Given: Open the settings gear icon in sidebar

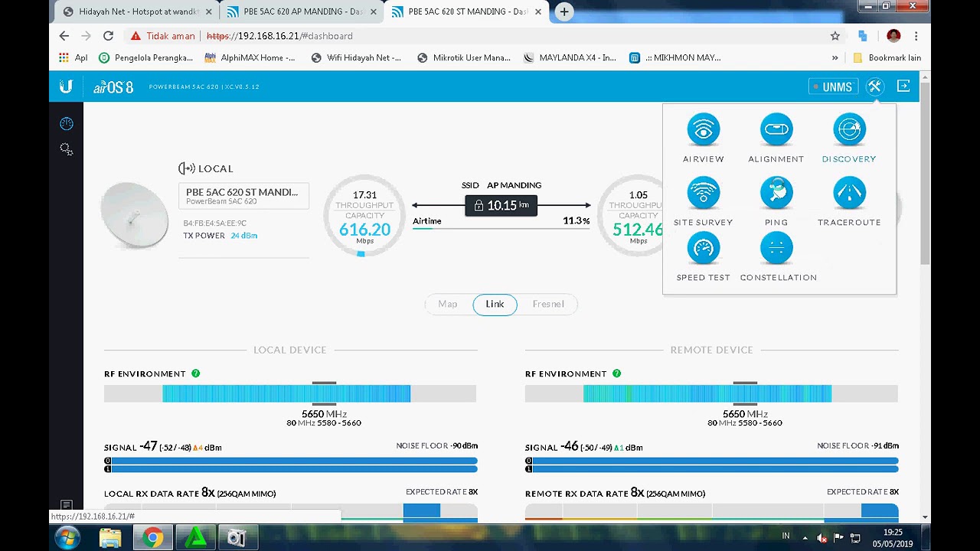Looking at the screenshot, I should [x=67, y=149].
